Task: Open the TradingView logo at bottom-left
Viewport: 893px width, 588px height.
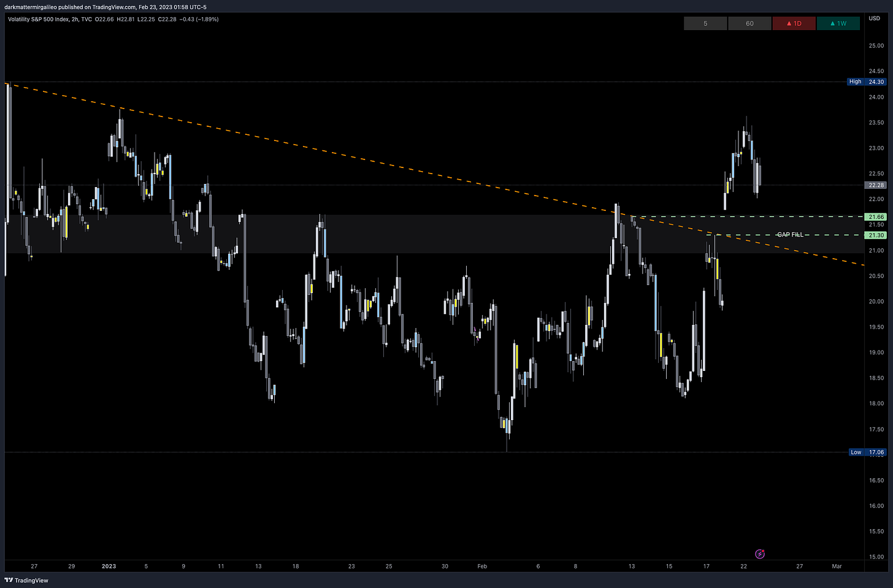Action: pyautogui.click(x=26, y=580)
